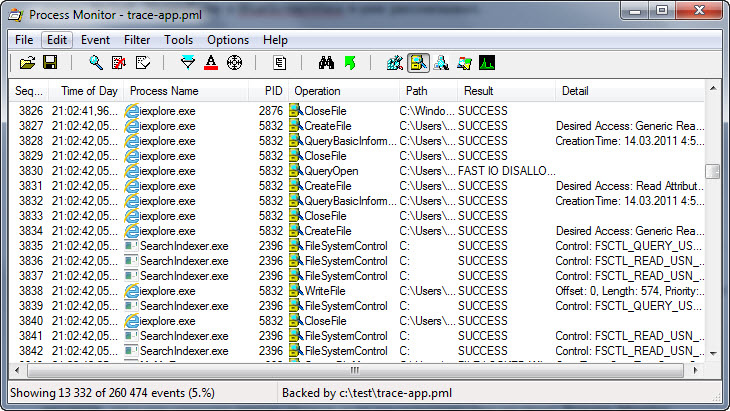Click 'Backed by c:\test\trace-app.pml' status text
This screenshot has height=411, width=730.
(x=367, y=393)
